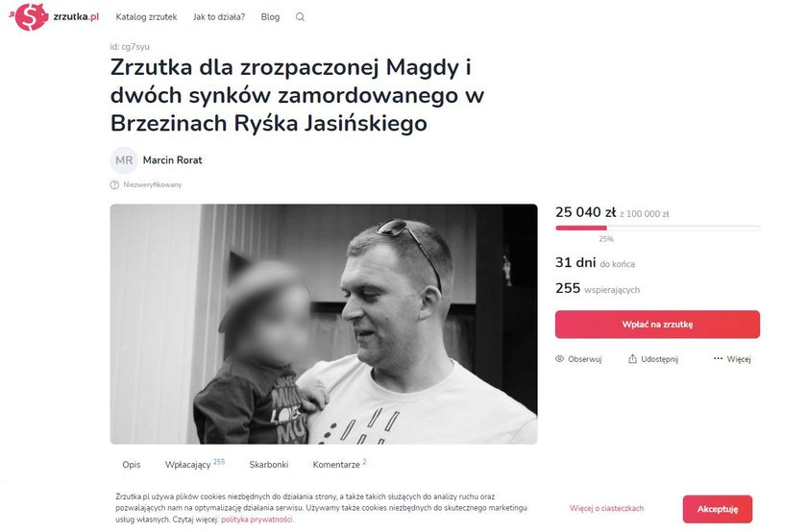807x532 pixels.
Task: Open the Więcej o ciasteczkach link
Action: [606, 508]
